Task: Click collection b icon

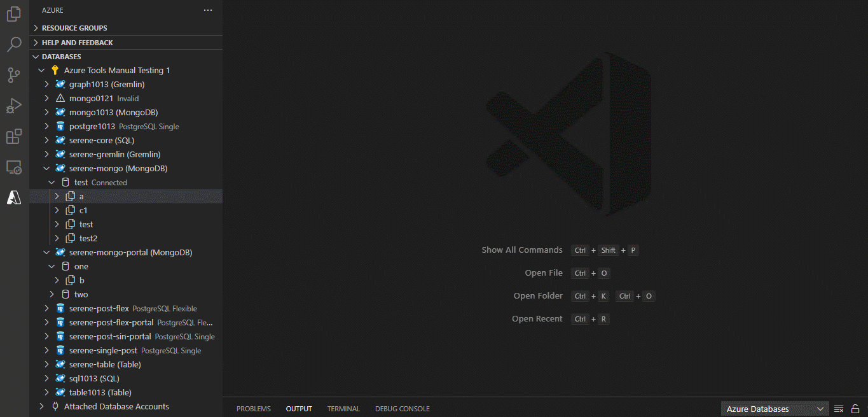Action: pyautogui.click(x=71, y=280)
